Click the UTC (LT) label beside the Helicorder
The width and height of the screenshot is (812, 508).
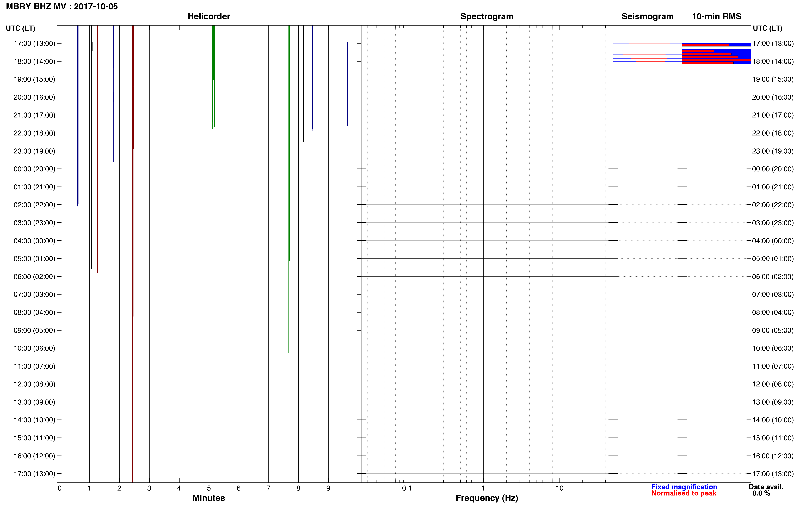click(21, 28)
